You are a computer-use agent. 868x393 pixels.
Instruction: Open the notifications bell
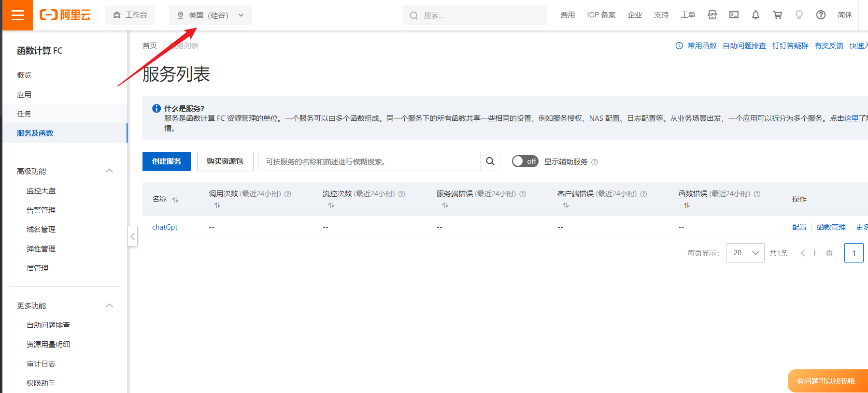tap(755, 15)
